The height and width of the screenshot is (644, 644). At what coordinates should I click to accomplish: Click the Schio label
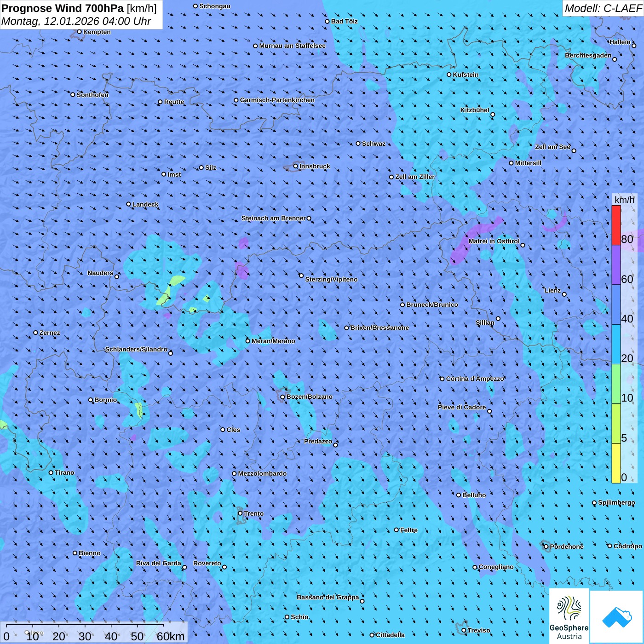coord(299,617)
